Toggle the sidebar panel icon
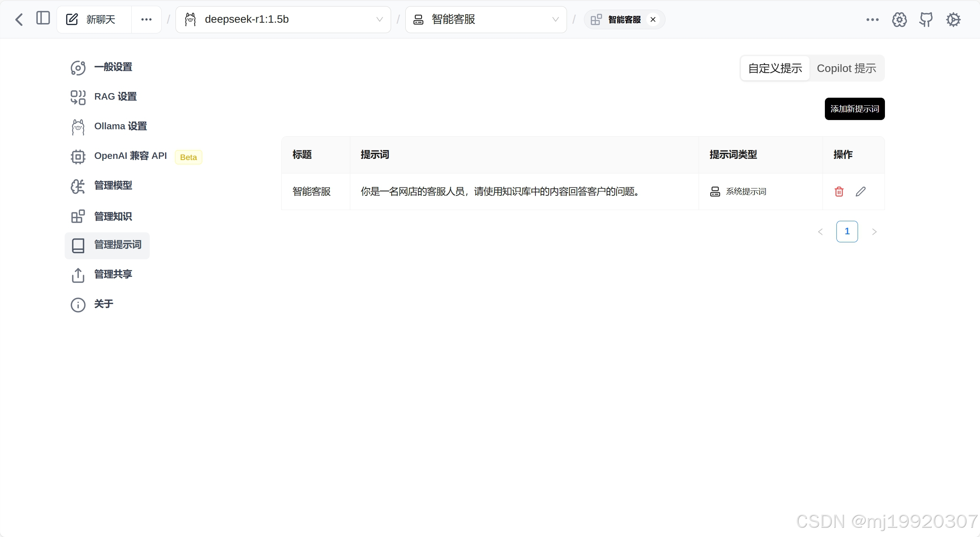 coord(43,18)
